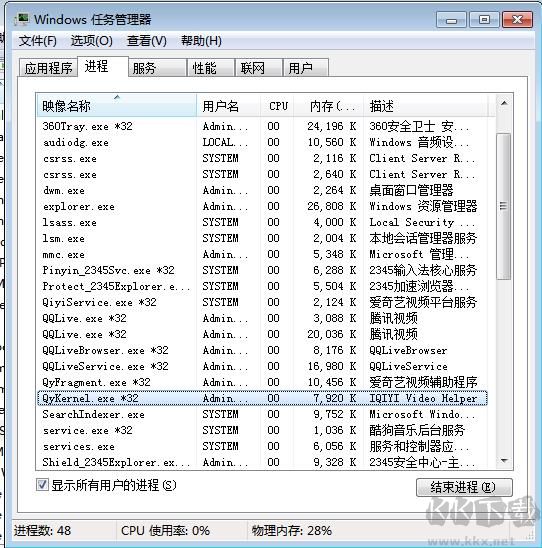Select the Pinyin_2345Svc.exe *32 process
The height and width of the screenshot is (548, 542).
[x=262, y=271]
